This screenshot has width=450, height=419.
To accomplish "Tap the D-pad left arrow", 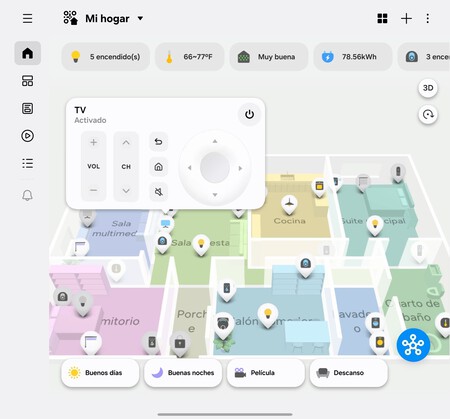I will tap(190, 168).
